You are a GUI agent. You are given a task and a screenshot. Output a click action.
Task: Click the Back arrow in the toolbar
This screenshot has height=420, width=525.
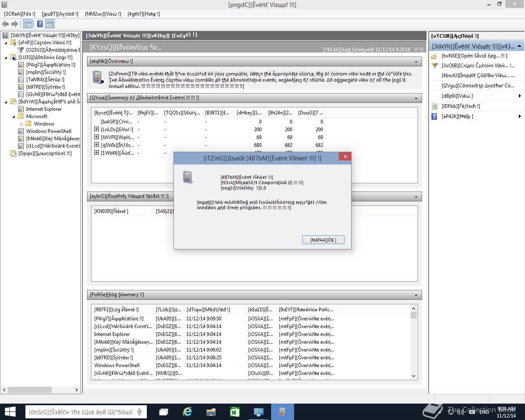point(6,24)
